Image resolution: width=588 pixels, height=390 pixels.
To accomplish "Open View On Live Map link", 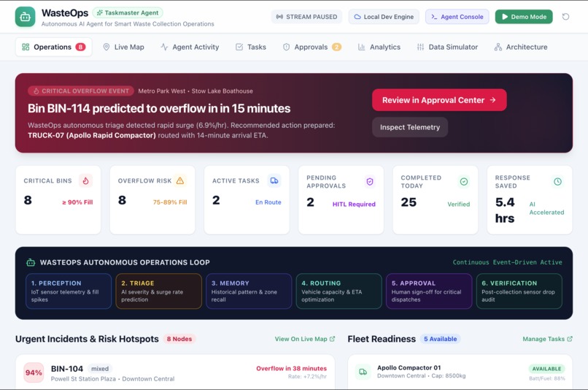I will pos(304,339).
